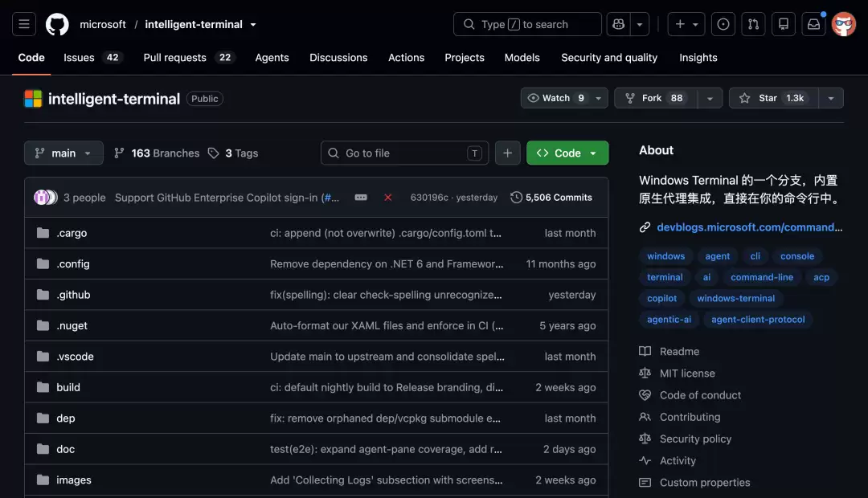
Task: Open the Actions tab
Action: [x=407, y=58]
